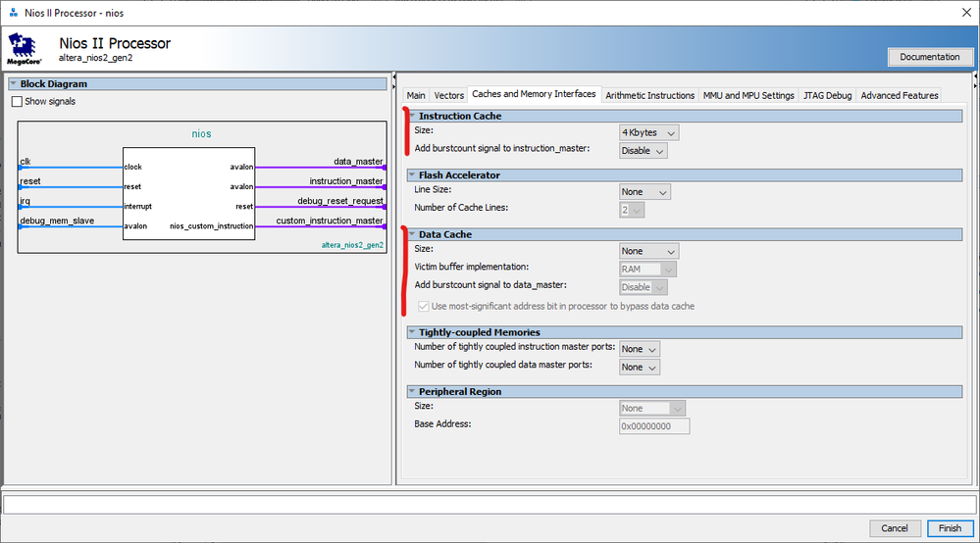Open Flash Accelerator Line Size dropdown
The height and width of the screenshot is (543, 980).
[645, 192]
